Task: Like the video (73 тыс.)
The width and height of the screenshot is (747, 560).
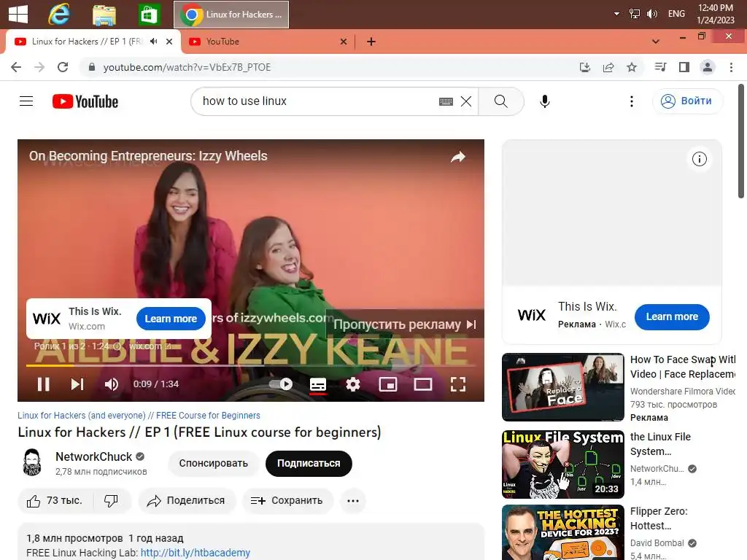Action: [55, 500]
